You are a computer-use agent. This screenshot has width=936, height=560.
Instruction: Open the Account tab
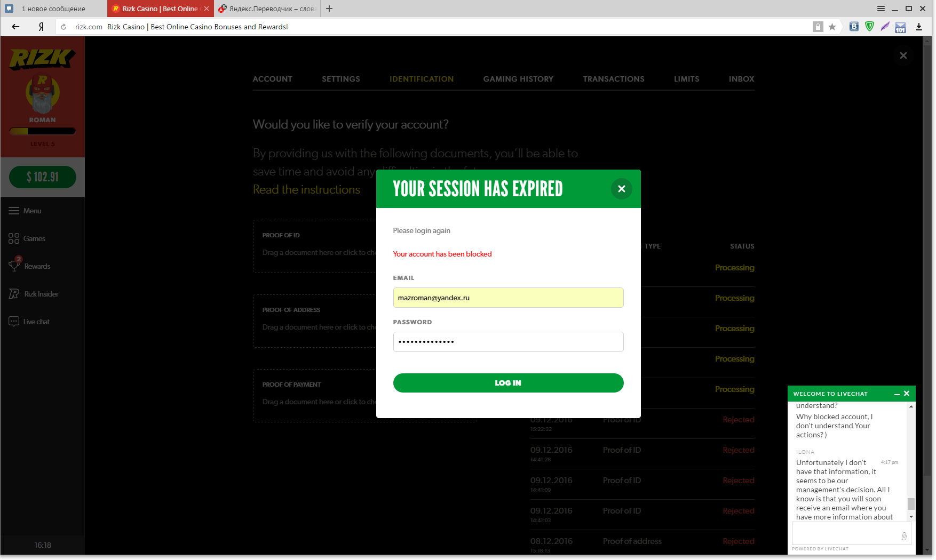pos(273,79)
